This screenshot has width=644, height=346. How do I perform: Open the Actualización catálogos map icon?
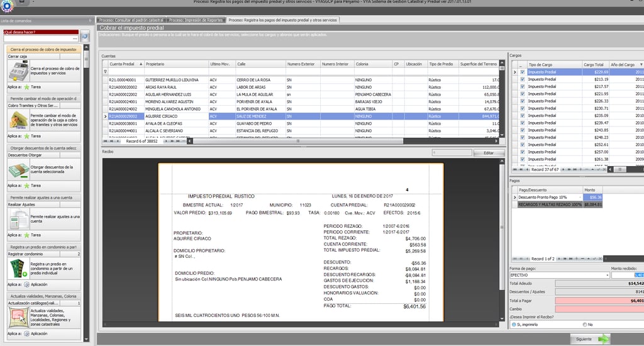point(18,316)
